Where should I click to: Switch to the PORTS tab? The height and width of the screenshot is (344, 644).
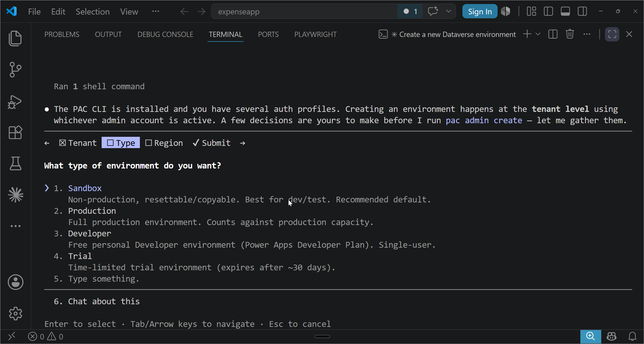268,34
